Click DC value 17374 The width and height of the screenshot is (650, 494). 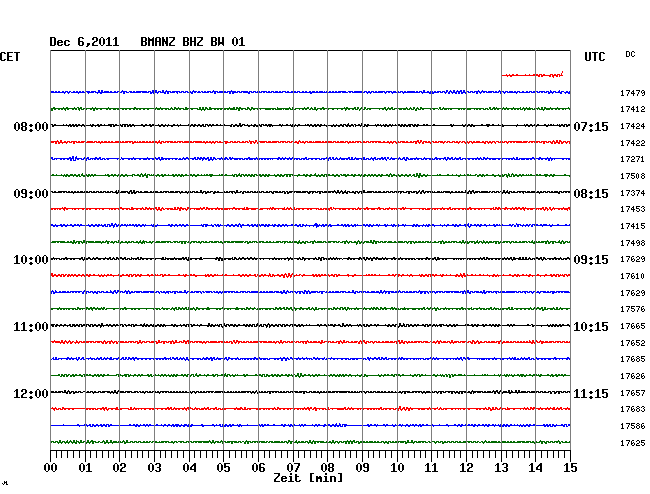point(633,193)
